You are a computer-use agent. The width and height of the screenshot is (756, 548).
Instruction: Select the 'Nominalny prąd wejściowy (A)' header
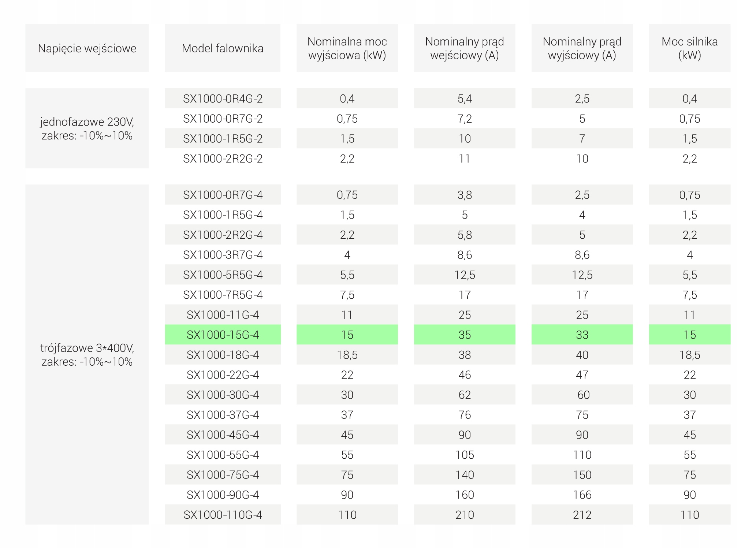point(464,48)
